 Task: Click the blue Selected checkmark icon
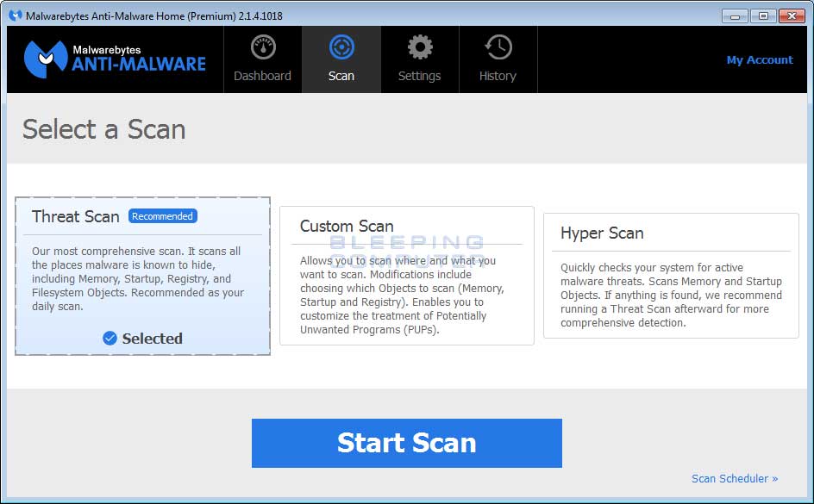pyautogui.click(x=110, y=338)
